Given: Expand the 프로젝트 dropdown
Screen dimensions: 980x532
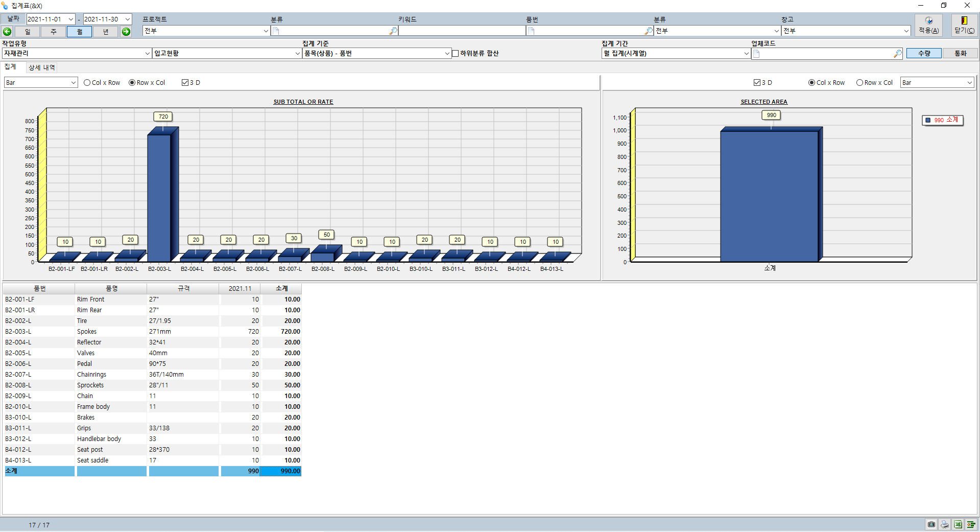Looking at the screenshot, I should [x=266, y=31].
